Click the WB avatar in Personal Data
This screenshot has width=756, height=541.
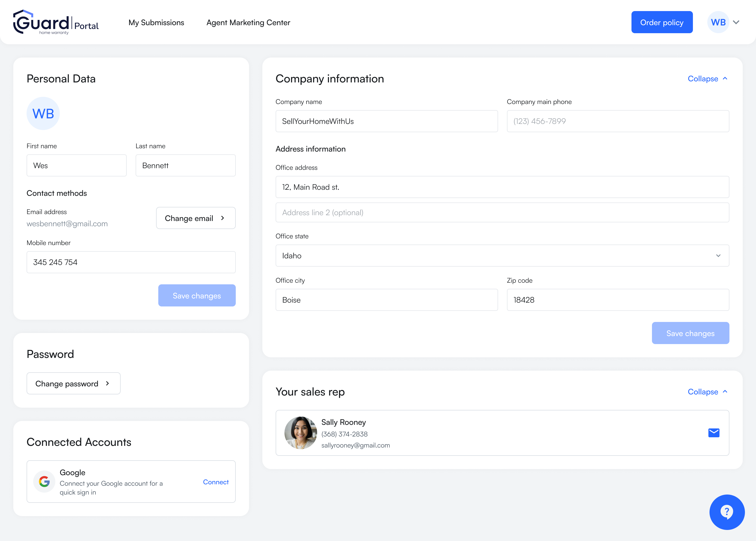pos(43,114)
